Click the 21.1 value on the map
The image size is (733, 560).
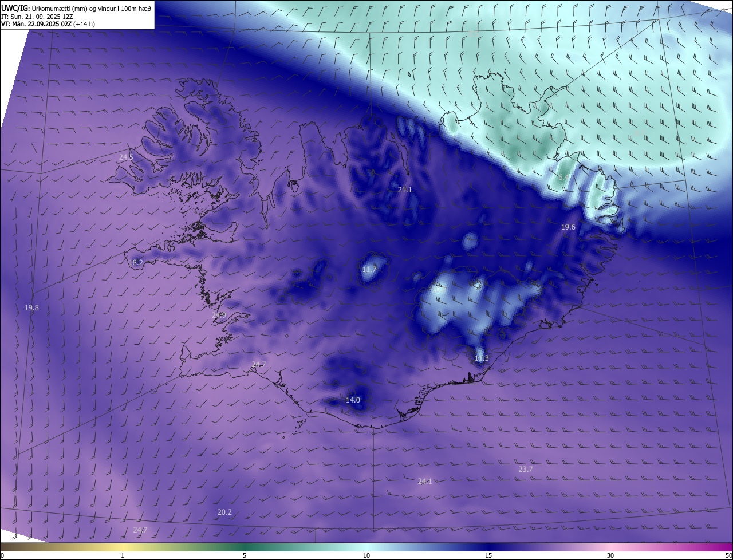pos(405,190)
